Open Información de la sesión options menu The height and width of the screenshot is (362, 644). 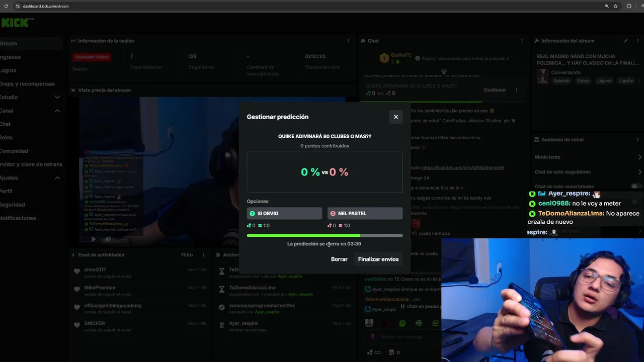tap(348, 41)
